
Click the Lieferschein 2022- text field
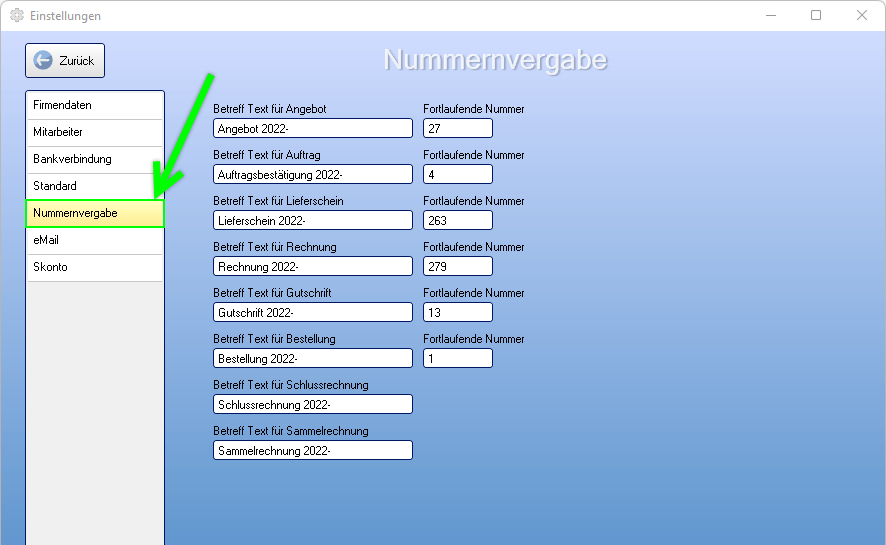point(313,220)
